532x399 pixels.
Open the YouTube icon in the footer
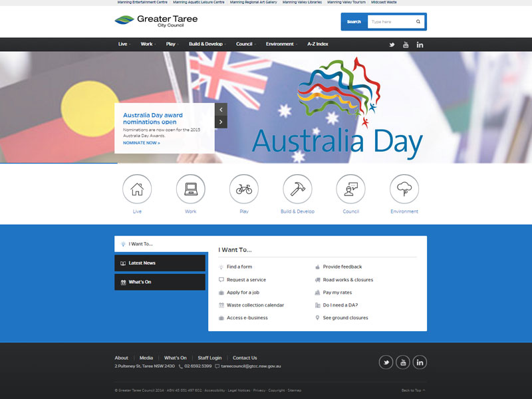click(402, 362)
